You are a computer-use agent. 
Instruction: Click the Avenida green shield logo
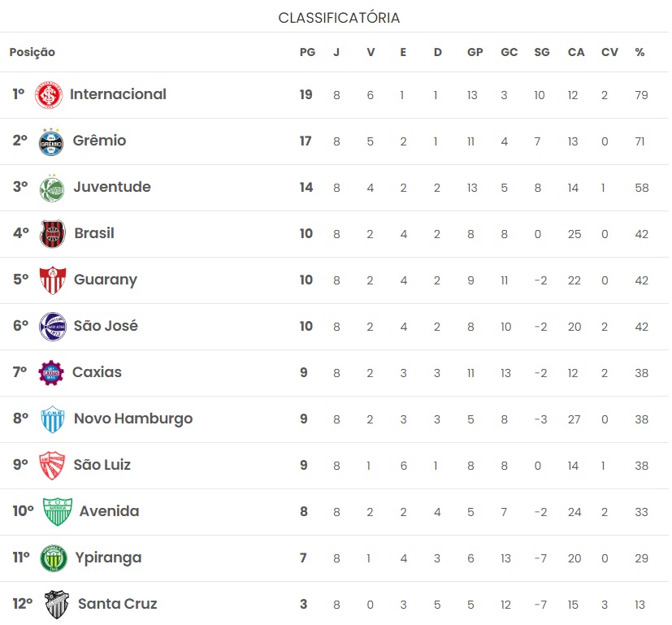point(58,511)
